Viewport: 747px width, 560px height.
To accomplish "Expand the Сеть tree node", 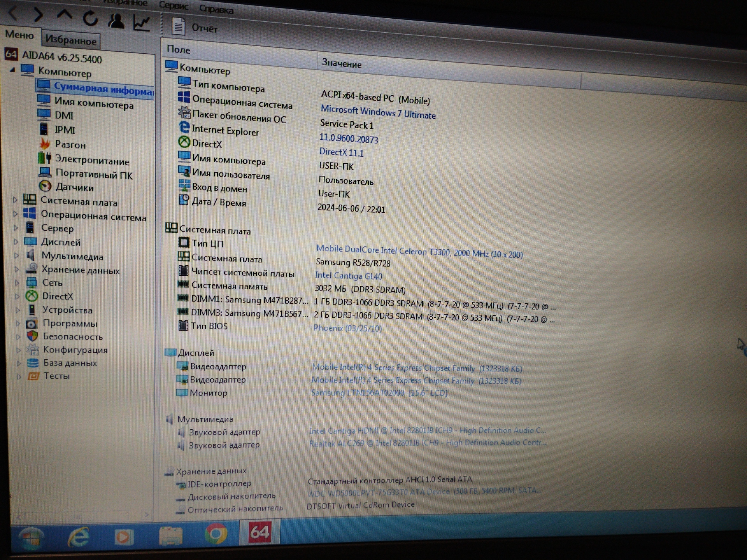I will point(17,283).
